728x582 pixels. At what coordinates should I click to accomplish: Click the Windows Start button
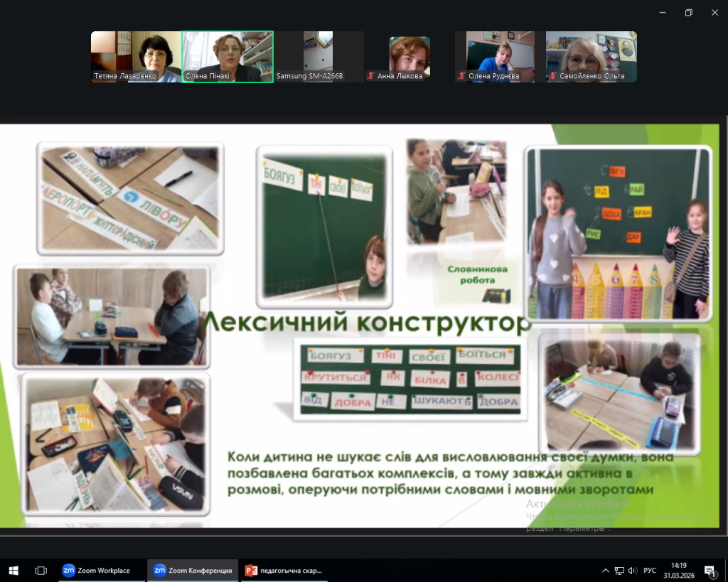pos(14,570)
